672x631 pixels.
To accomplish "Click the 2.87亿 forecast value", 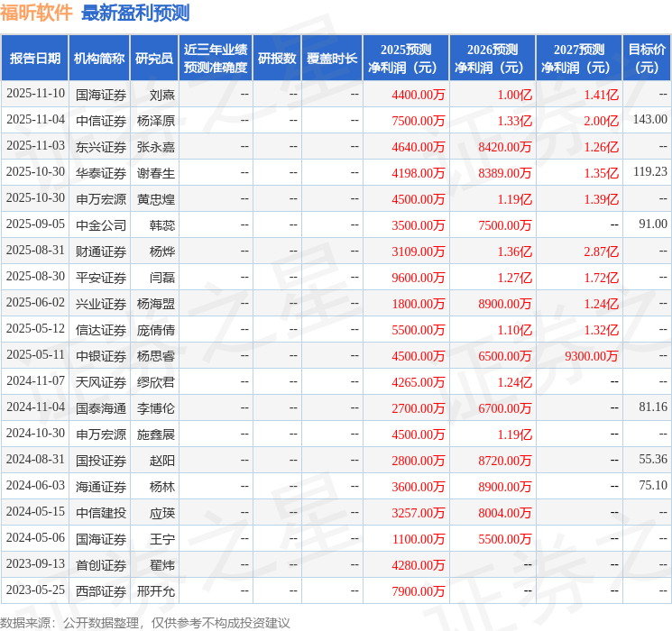I will [x=601, y=251].
